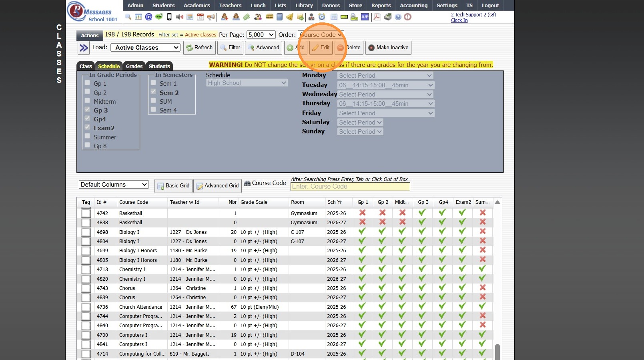Click the Enter Course Code search field
The image size is (644, 360).
pyautogui.click(x=350, y=187)
